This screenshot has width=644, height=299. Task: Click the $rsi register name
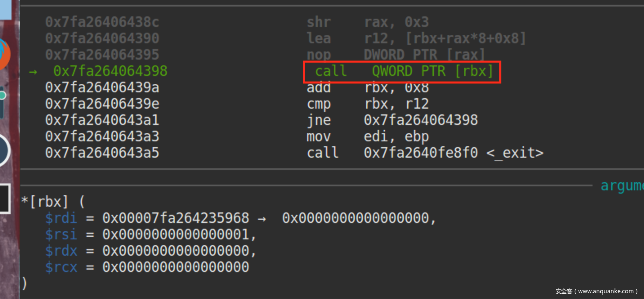pos(61,234)
